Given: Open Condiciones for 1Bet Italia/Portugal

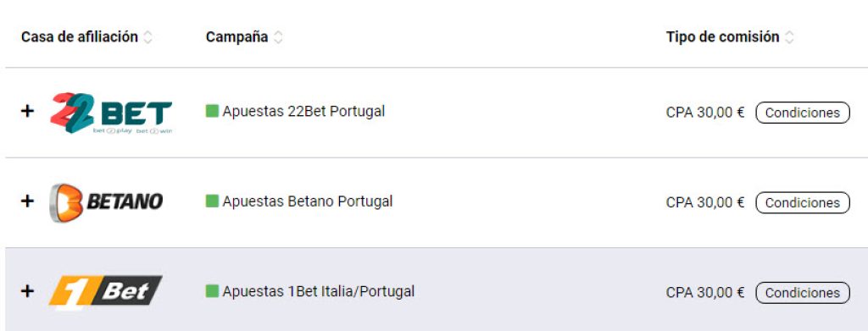Looking at the screenshot, I should (803, 293).
